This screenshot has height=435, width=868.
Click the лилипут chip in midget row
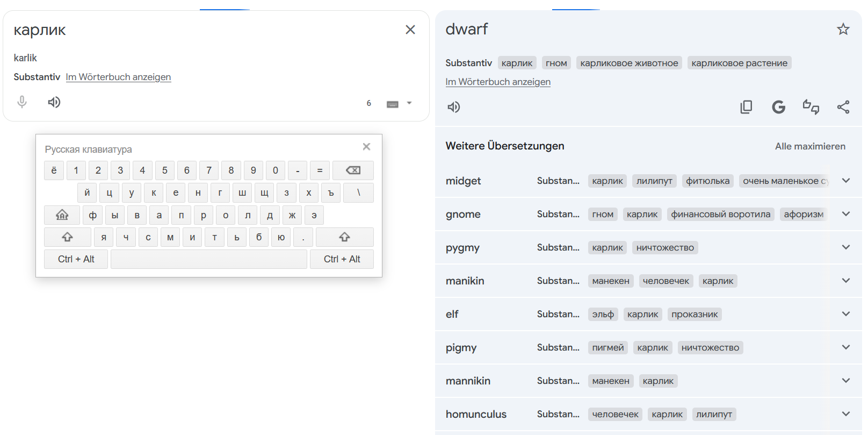pyautogui.click(x=655, y=181)
